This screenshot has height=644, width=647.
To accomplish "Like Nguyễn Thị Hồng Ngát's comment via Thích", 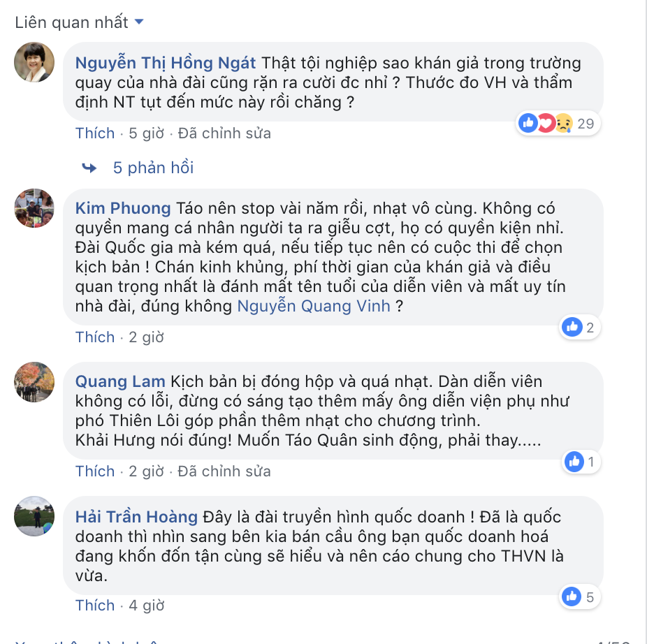I will [x=95, y=133].
